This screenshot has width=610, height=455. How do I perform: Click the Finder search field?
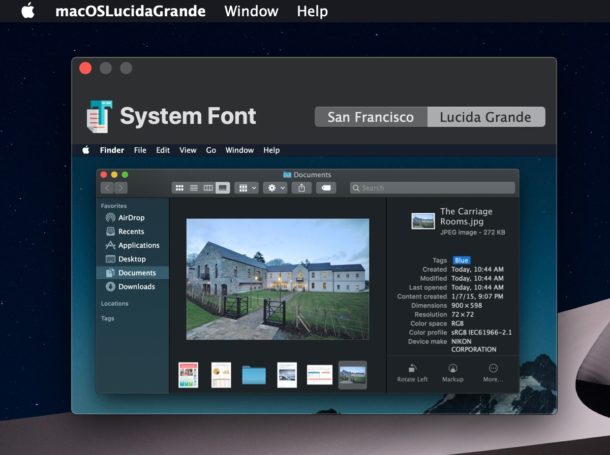click(x=432, y=187)
